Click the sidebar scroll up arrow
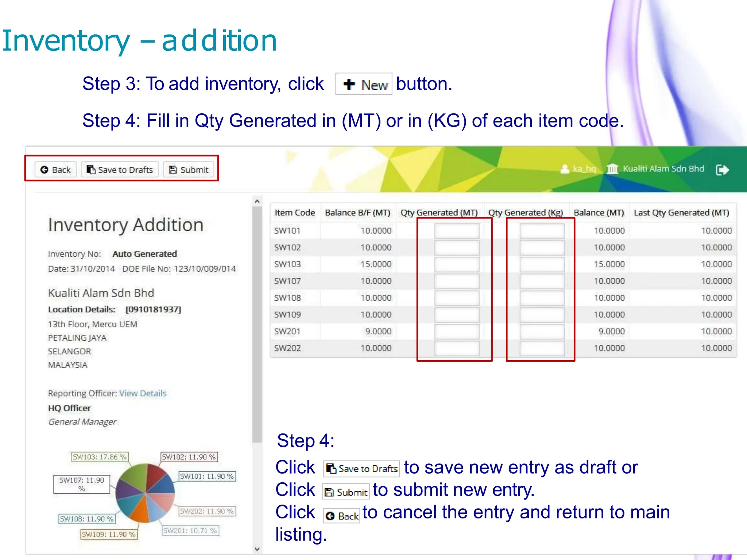 coord(257,201)
